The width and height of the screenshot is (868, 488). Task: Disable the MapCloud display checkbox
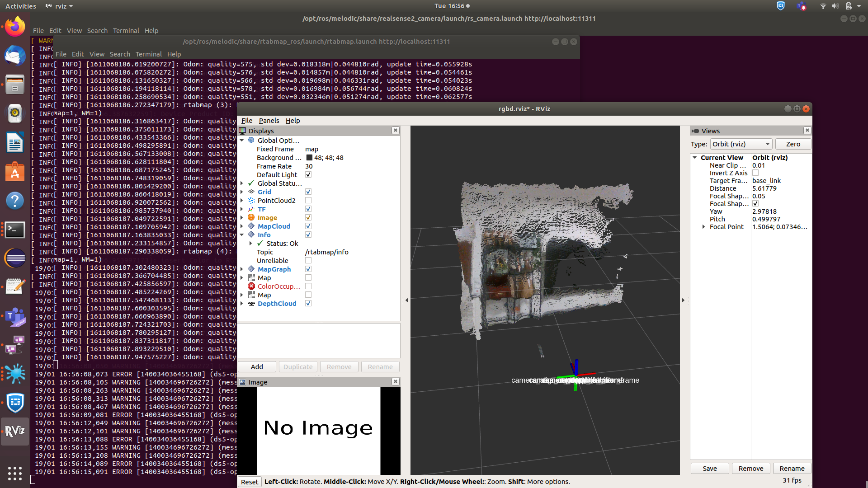(308, 226)
